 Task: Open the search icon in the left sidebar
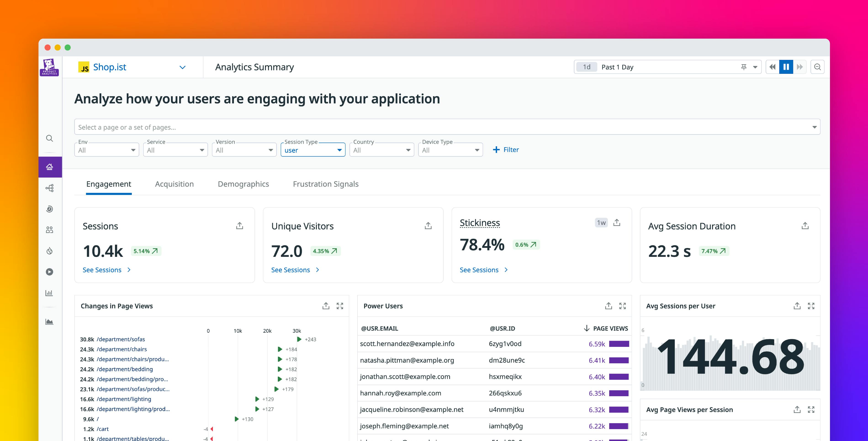[x=50, y=138]
